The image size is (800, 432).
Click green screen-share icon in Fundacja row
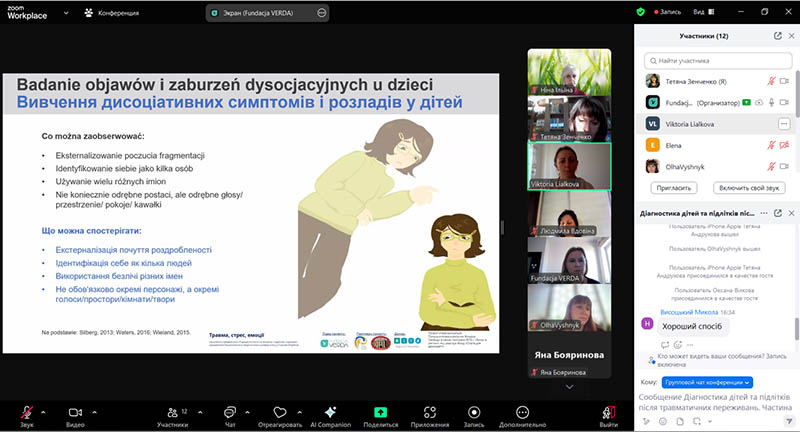click(x=746, y=103)
